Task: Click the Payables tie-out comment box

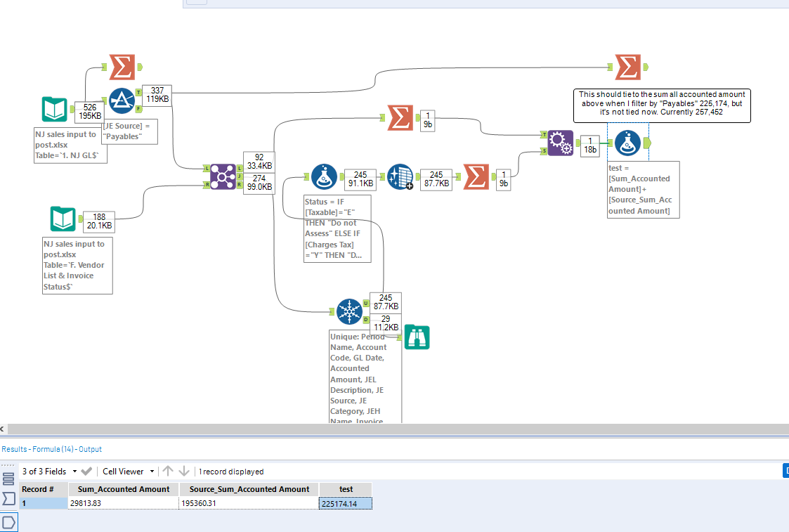Action: pos(661,105)
